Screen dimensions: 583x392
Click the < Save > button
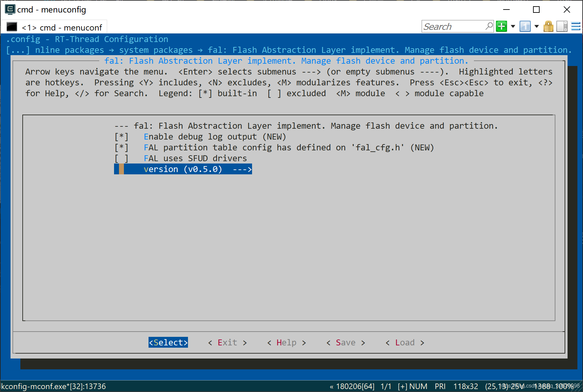coord(346,342)
